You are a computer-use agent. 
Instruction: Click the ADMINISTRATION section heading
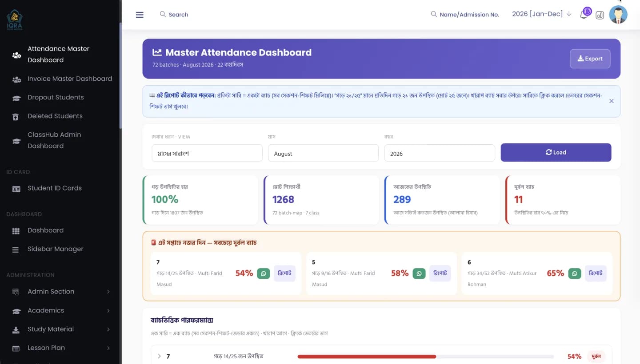[x=30, y=275]
